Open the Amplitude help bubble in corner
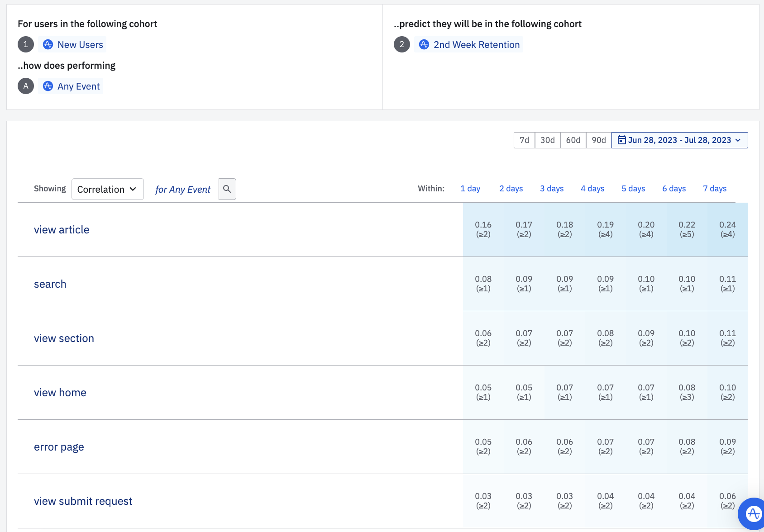 pyautogui.click(x=752, y=513)
